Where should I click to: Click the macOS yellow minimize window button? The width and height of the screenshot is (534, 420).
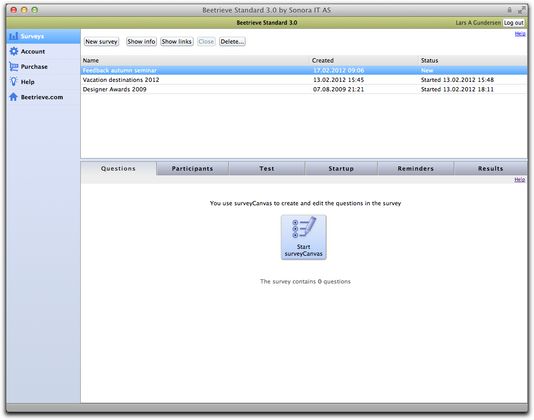point(24,10)
